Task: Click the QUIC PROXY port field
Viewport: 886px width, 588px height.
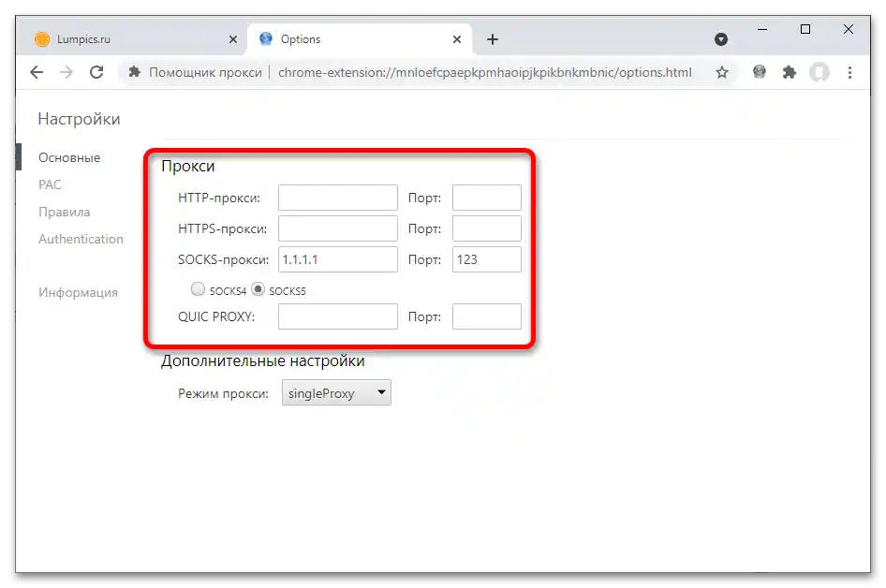Action: [x=486, y=316]
